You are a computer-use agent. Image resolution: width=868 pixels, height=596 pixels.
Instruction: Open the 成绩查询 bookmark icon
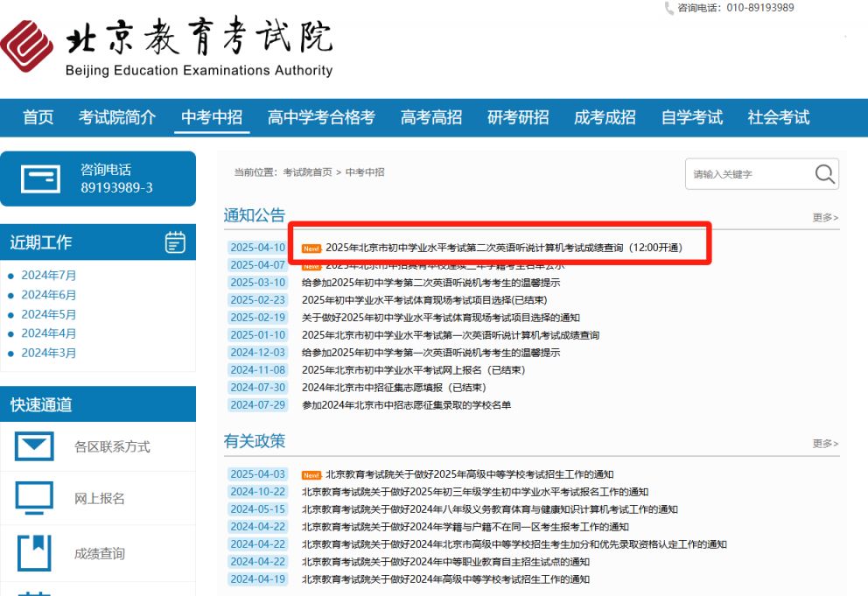(x=34, y=553)
